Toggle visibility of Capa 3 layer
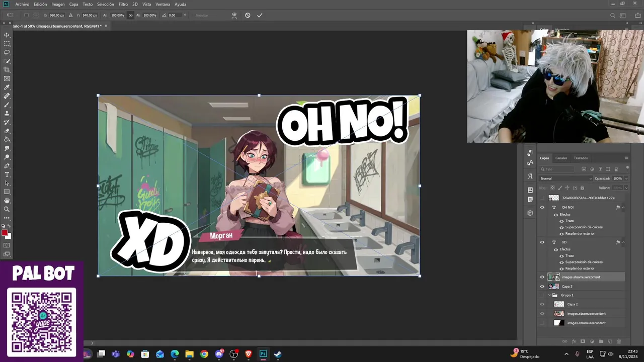 click(x=542, y=287)
